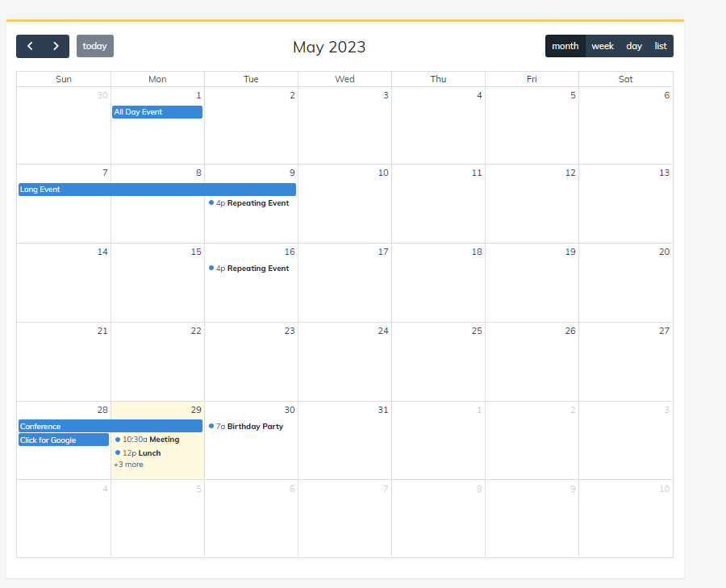The image size is (726, 588).
Task: Click the Mon column header
Action: (x=157, y=79)
